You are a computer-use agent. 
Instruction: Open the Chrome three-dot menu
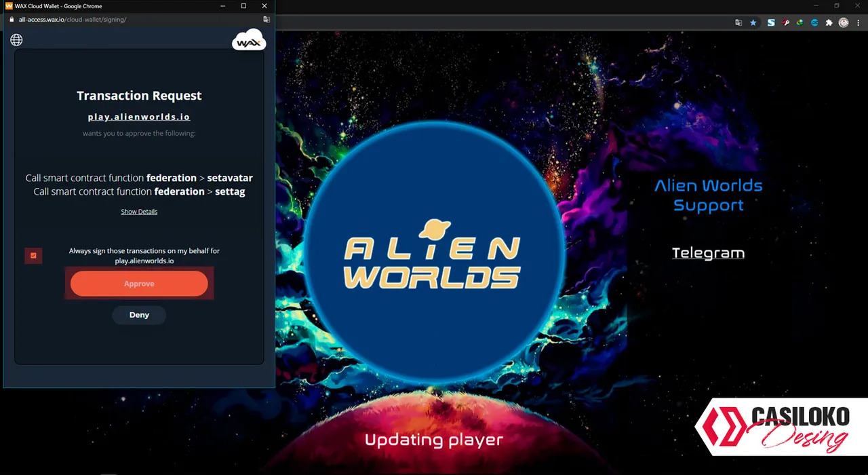point(856,22)
